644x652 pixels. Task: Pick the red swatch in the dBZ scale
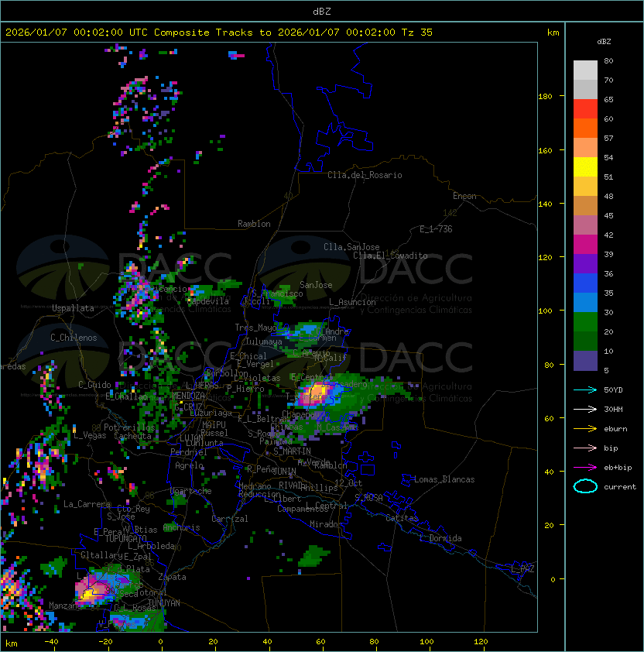[585, 109]
